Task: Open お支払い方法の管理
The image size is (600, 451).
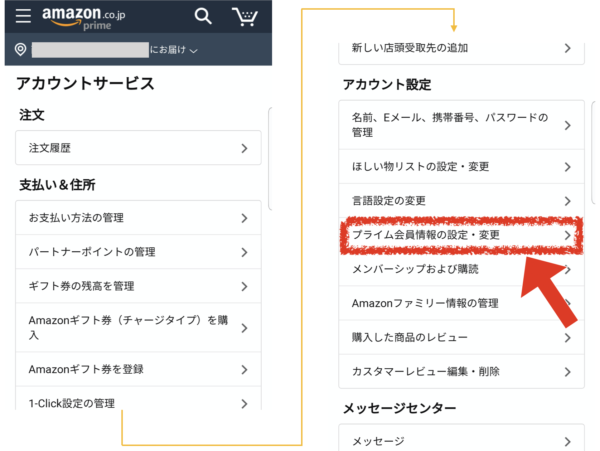Action: point(138,218)
